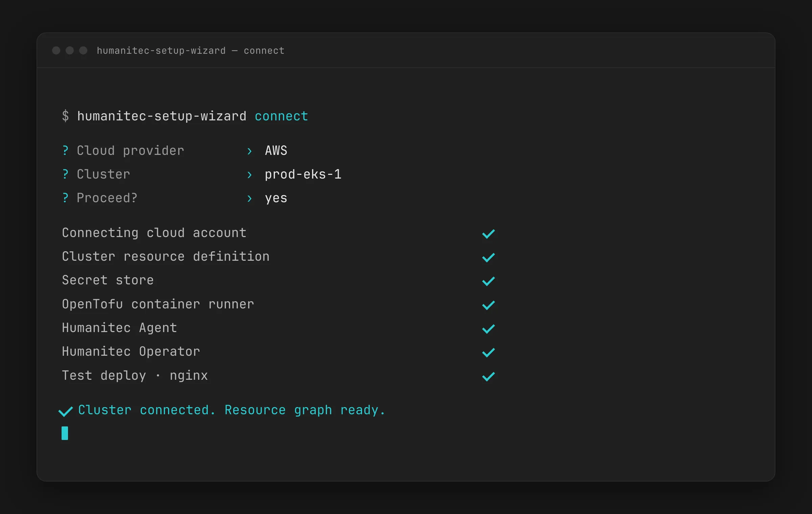Click chevron in the Proceed? row
Viewport: 812px width, 514px height.
249,198
